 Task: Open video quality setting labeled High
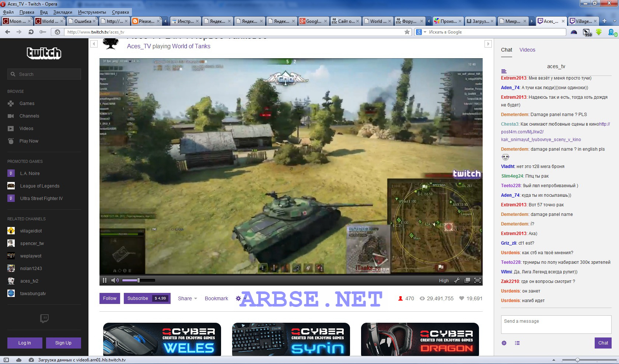tap(444, 280)
